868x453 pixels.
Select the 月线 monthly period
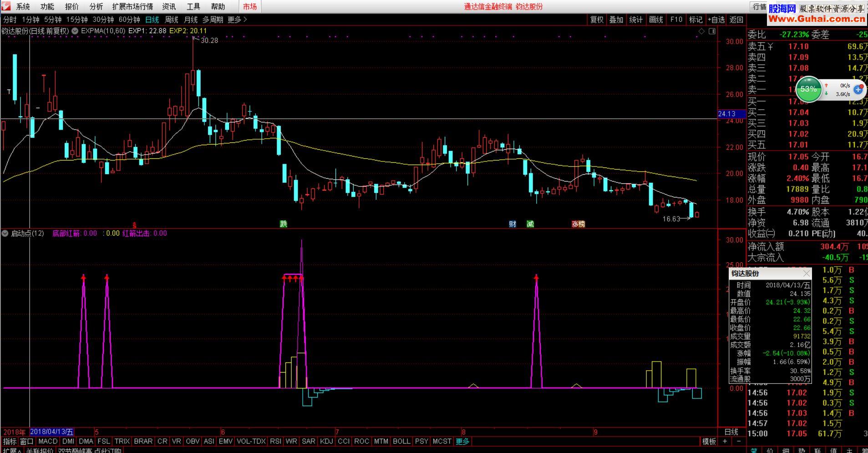[191, 20]
